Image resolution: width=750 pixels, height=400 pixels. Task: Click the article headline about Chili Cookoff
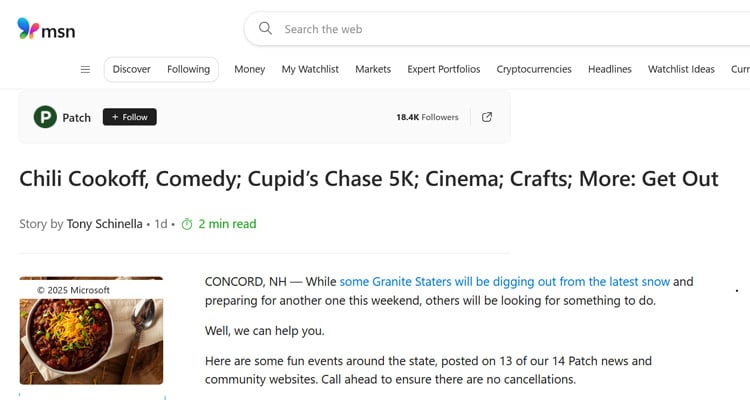369,179
